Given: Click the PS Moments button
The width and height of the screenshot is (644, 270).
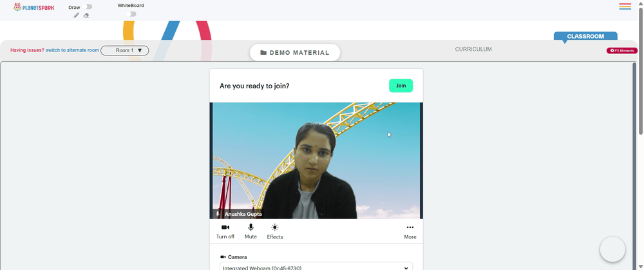Looking at the screenshot, I should point(622,50).
